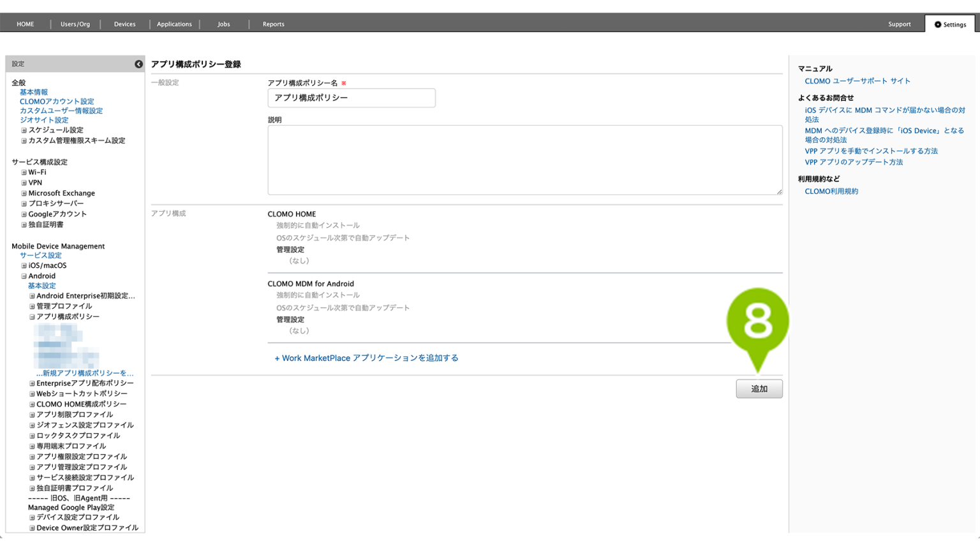Screen dimensions: 980x551
Task: Collapse the 設定 sidebar panel arrow
Action: pyautogui.click(x=138, y=64)
